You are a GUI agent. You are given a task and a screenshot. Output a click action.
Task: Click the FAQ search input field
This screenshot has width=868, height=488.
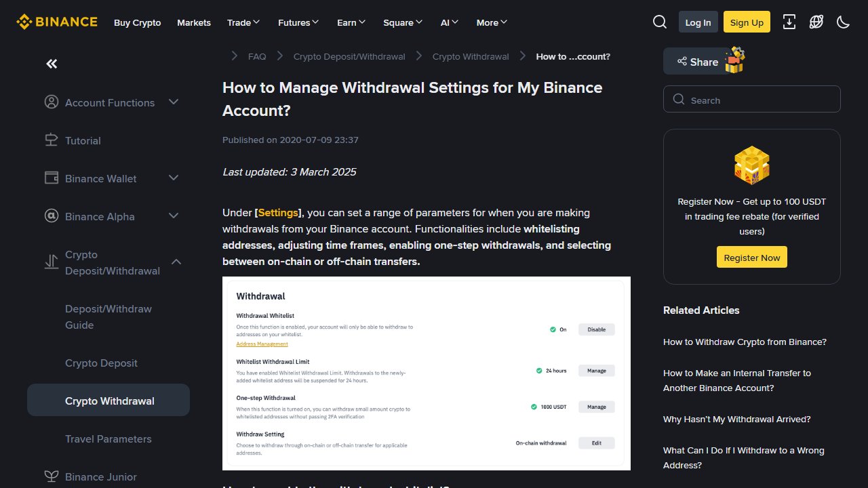752,99
